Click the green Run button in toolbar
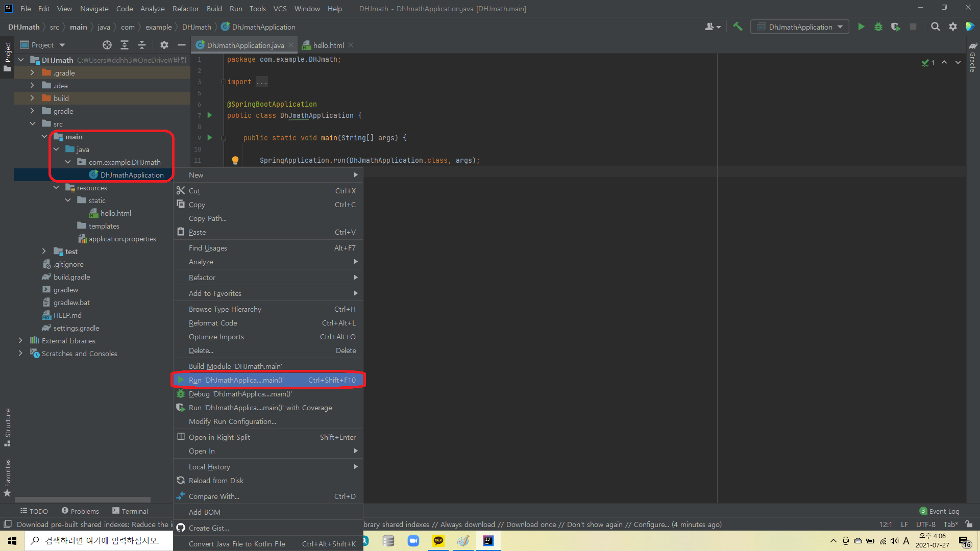 tap(861, 27)
